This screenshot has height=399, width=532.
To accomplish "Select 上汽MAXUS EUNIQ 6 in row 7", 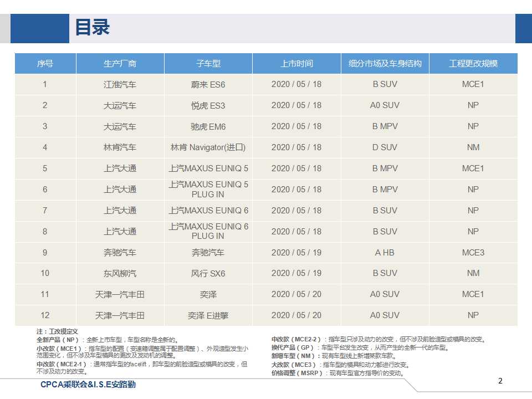I will coord(208,211).
